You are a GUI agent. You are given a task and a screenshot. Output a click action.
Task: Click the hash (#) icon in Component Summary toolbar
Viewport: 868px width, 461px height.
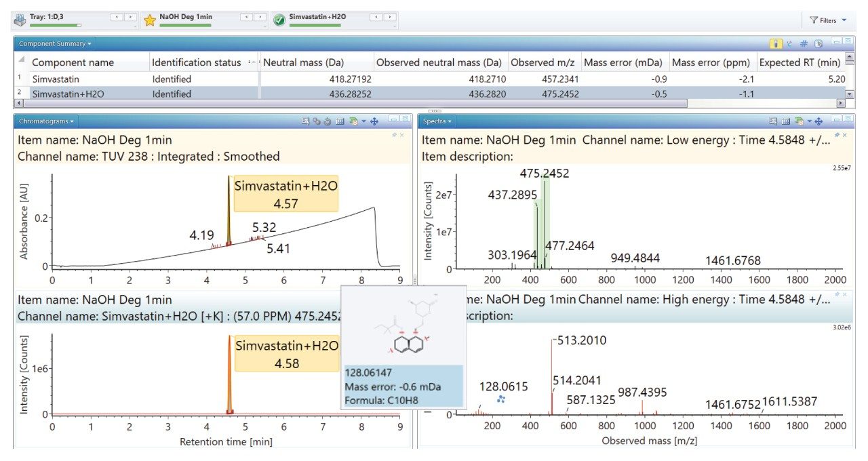coord(804,43)
